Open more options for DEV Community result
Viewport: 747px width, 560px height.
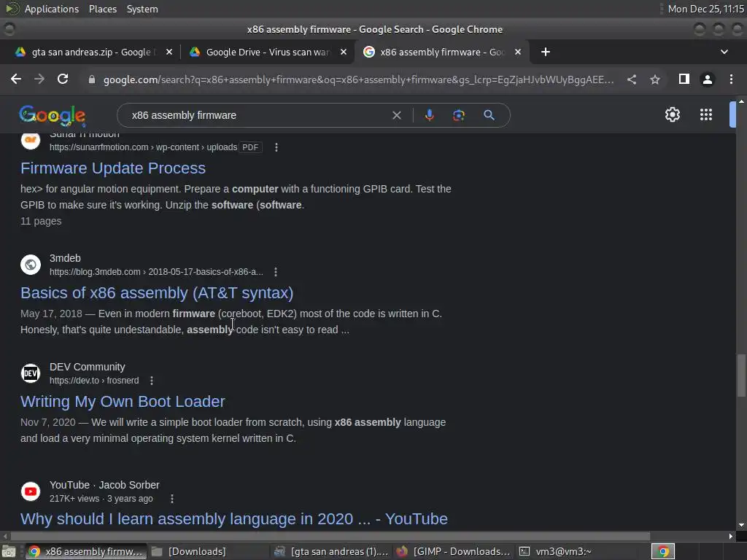(152, 381)
